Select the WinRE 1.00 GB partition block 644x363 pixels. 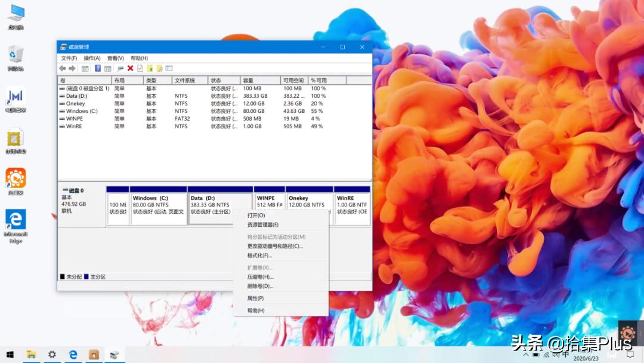coord(352,205)
